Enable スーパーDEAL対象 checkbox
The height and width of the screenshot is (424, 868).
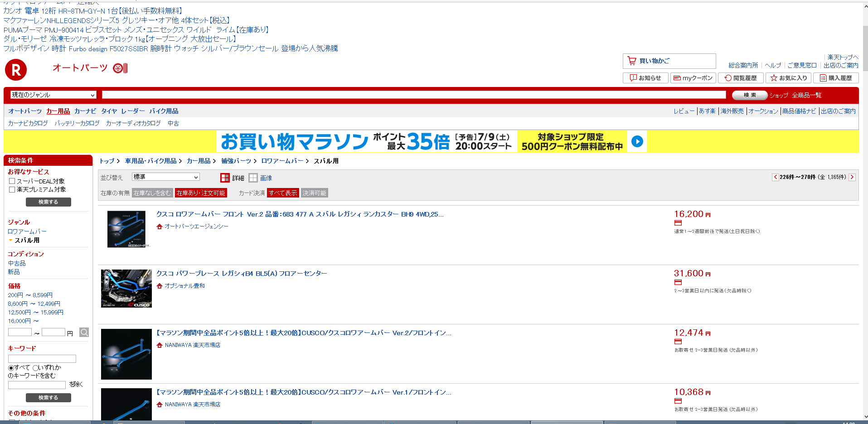point(12,181)
